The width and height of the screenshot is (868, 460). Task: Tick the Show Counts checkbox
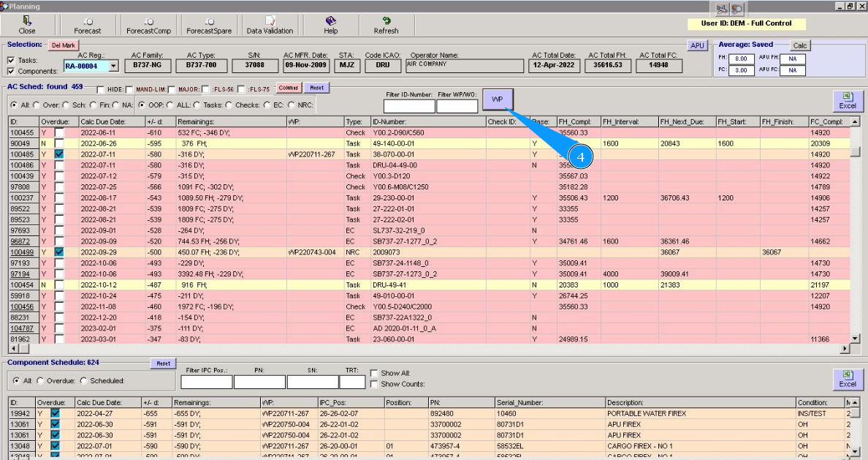[x=374, y=384]
